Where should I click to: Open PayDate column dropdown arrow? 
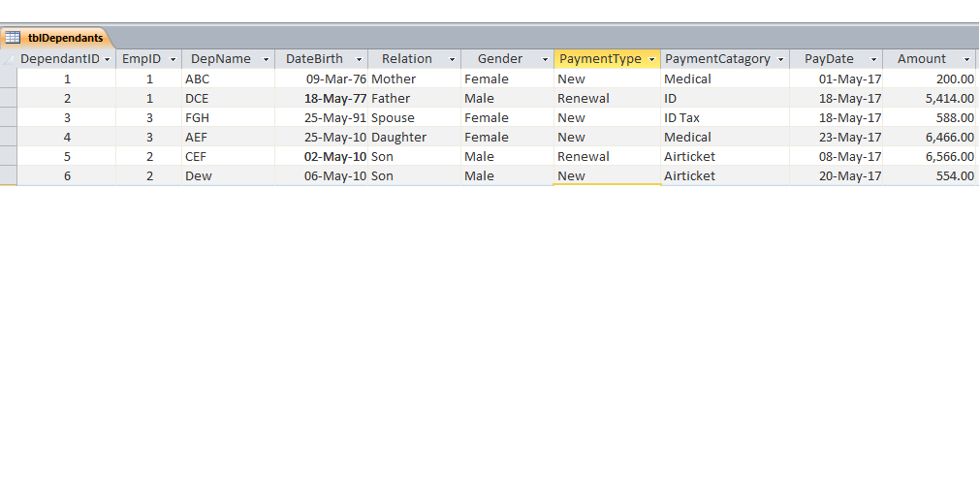(873, 59)
